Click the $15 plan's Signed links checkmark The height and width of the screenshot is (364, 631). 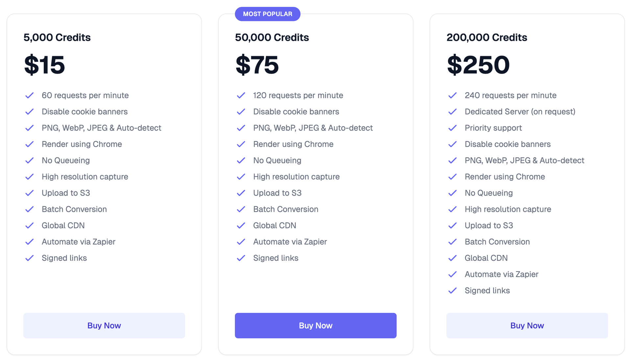tap(30, 258)
